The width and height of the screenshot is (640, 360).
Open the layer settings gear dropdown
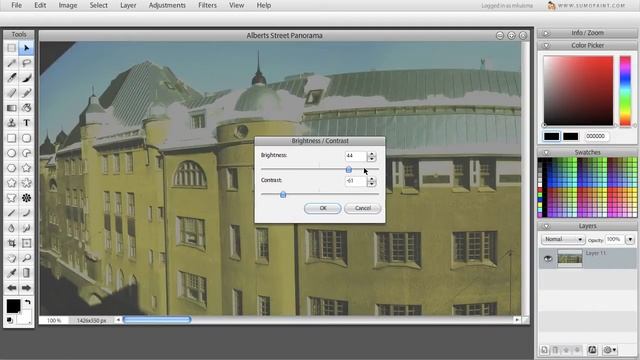click(x=610, y=350)
